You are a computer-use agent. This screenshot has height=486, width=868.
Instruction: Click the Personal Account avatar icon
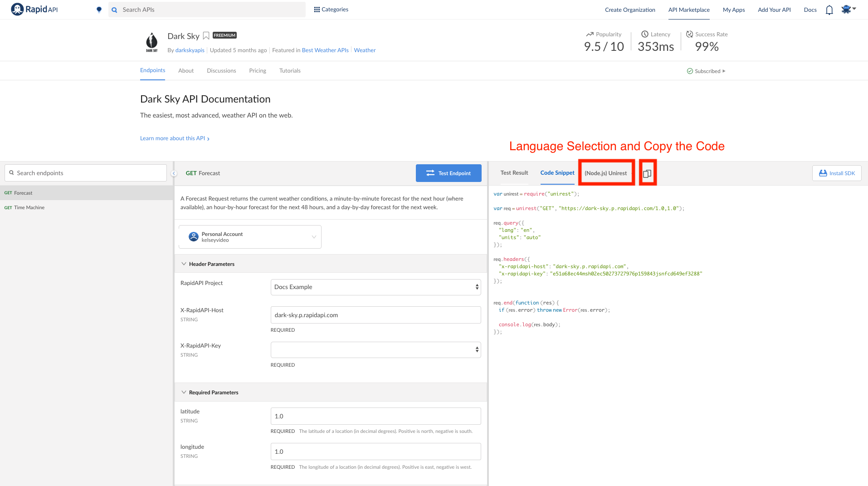point(194,237)
